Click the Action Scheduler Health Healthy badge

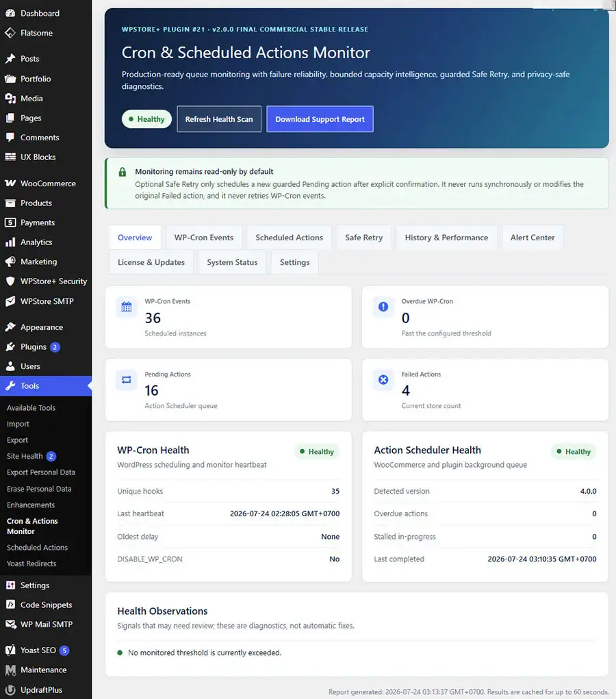(x=574, y=452)
